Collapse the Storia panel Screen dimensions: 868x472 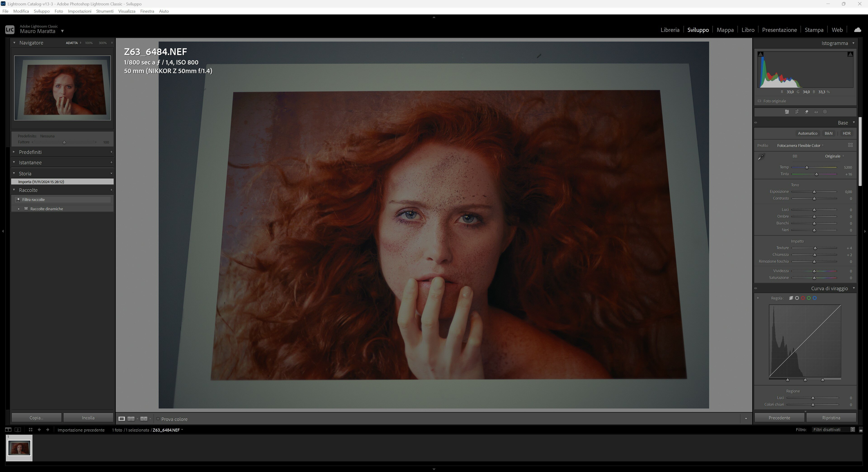14,174
